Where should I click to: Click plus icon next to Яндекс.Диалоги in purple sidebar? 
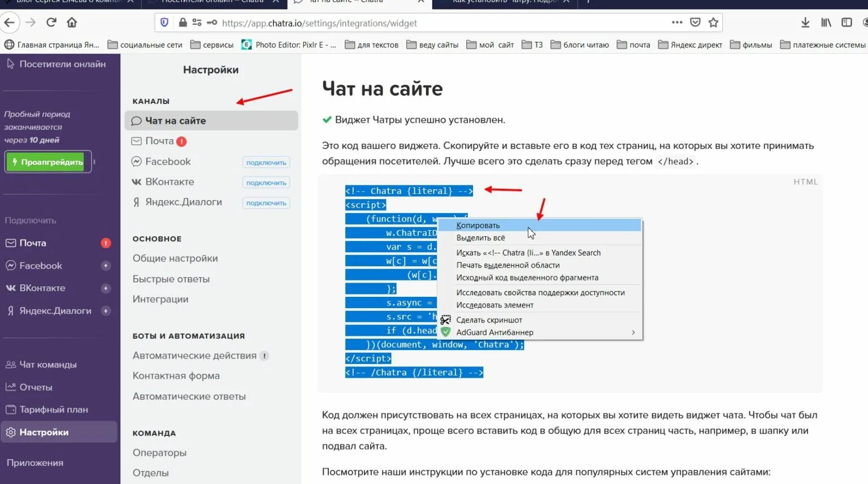point(106,311)
